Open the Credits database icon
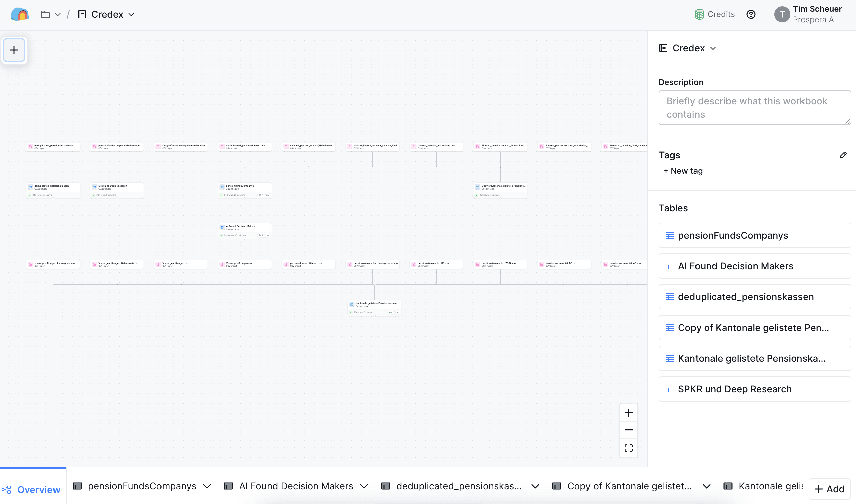Screen dimensions: 856x504 click(699, 14)
